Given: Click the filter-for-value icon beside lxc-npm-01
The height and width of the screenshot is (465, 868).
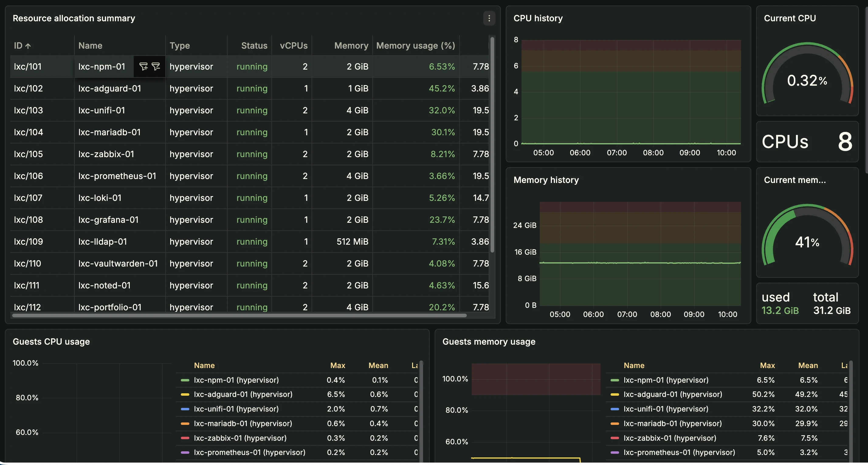Looking at the screenshot, I should [143, 66].
